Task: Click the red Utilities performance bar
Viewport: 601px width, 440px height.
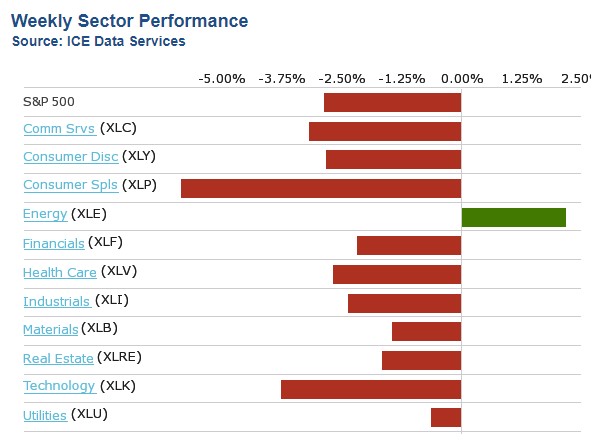Action: click(x=445, y=417)
